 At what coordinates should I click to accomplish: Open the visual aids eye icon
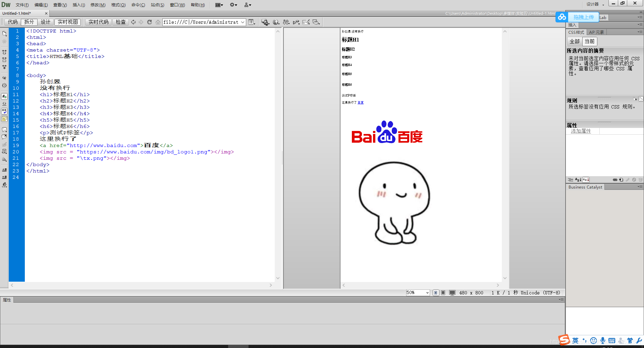pyautogui.click(x=316, y=22)
